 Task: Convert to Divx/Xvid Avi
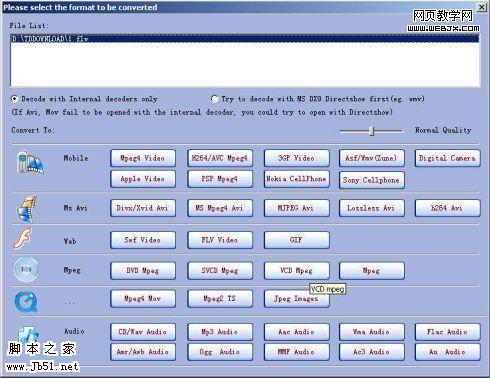click(143, 208)
